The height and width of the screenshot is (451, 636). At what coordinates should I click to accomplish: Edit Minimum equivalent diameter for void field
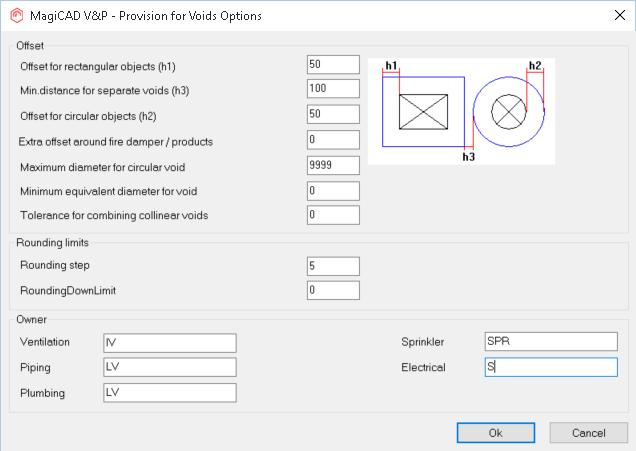(x=333, y=190)
